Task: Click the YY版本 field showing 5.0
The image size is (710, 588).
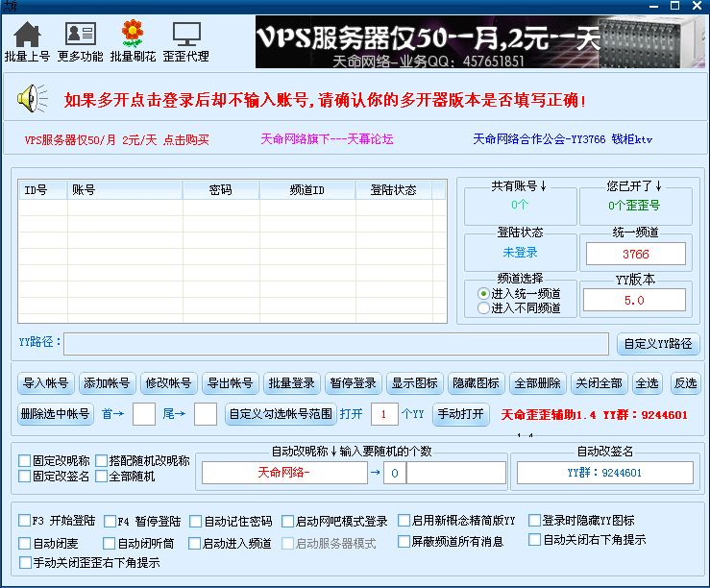Action: [x=634, y=300]
